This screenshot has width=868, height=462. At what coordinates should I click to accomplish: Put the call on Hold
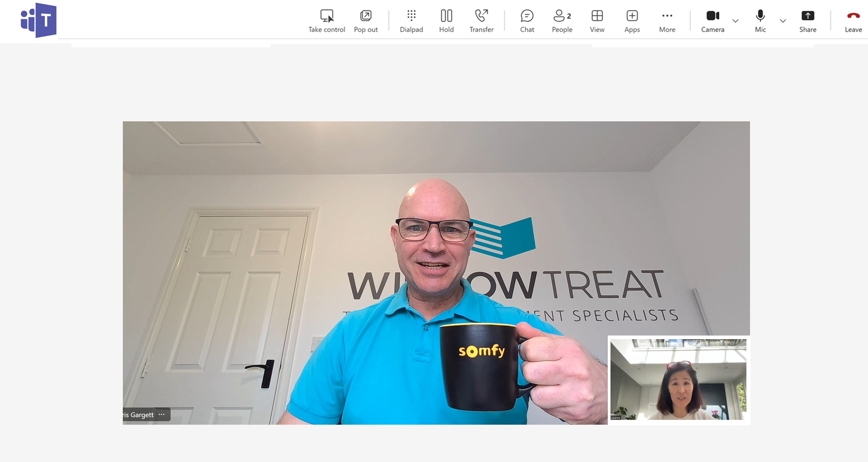[x=446, y=16]
